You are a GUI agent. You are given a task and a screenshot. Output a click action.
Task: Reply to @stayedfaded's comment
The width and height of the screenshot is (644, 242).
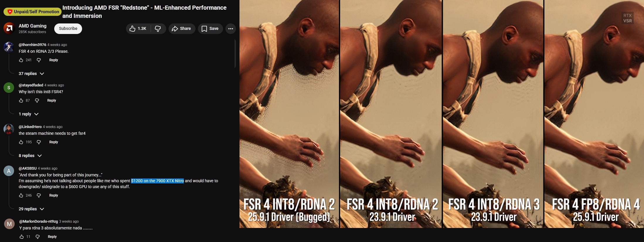click(52, 100)
